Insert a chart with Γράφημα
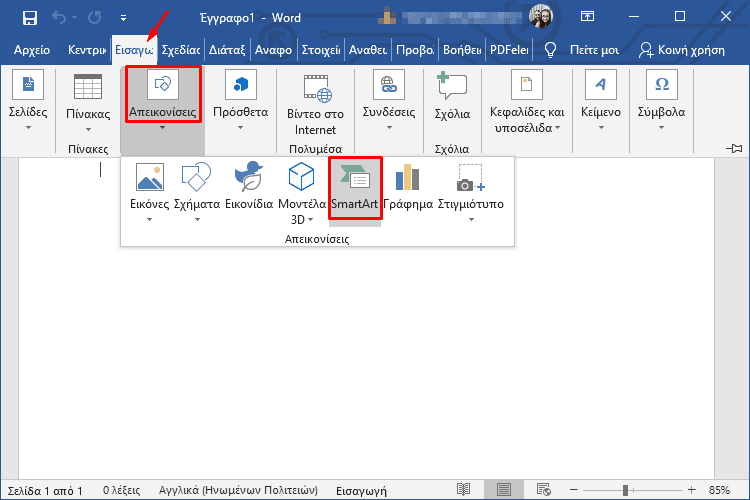Image resolution: width=750 pixels, height=500 pixels. pos(408,187)
